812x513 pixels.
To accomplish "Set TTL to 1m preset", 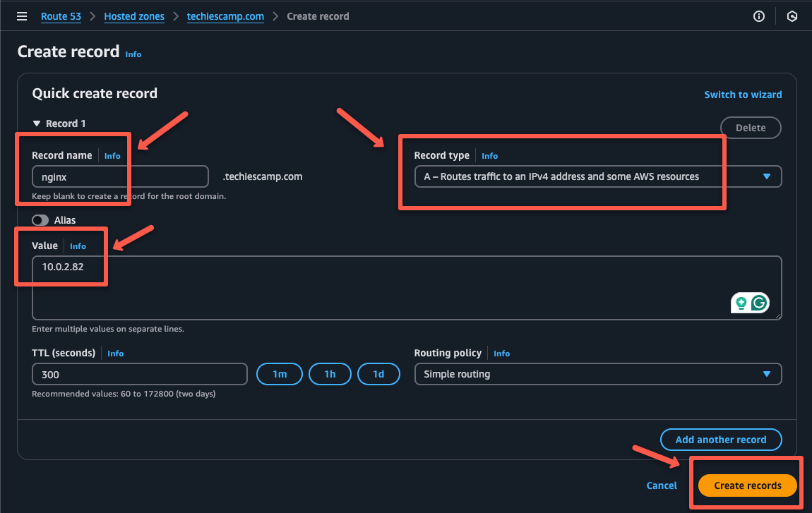I will pyautogui.click(x=280, y=374).
